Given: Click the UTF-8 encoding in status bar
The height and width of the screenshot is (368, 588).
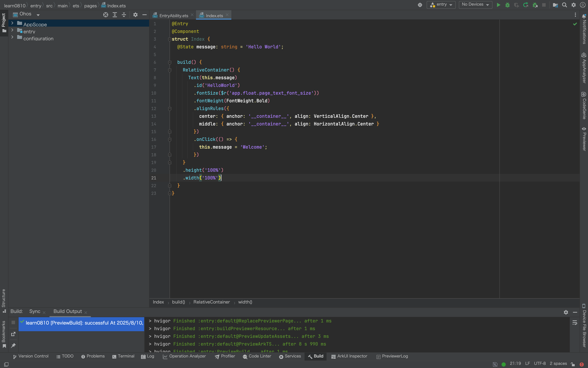Looking at the screenshot, I should 540,364.
